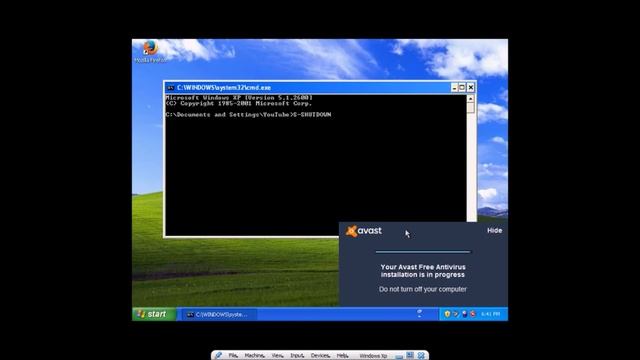Select the cmd.exe taskbar button
This screenshot has width=640, height=360.
point(220,314)
